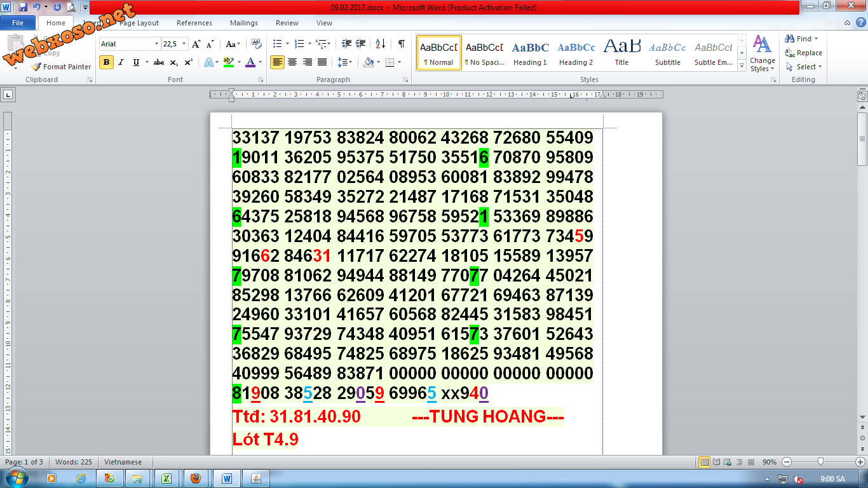Apply the Normal style
Screen dimensions: 868x488
pyautogui.click(x=439, y=53)
